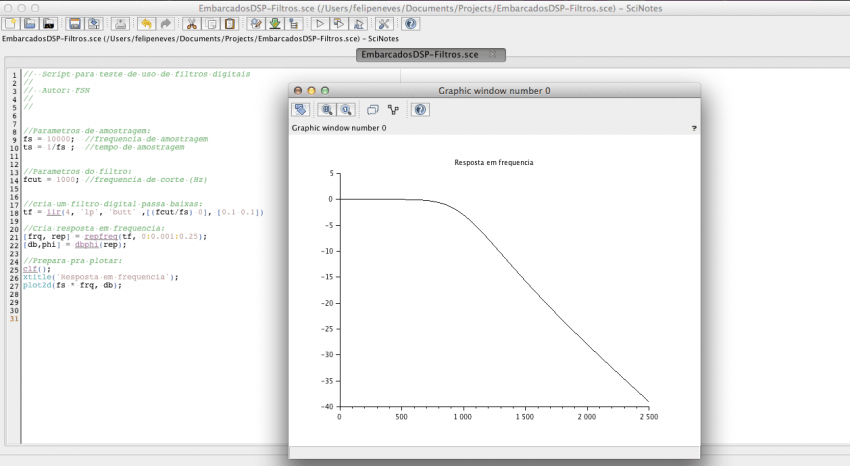
Task: Cut selection using the scissors icon
Action: click(x=192, y=24)
